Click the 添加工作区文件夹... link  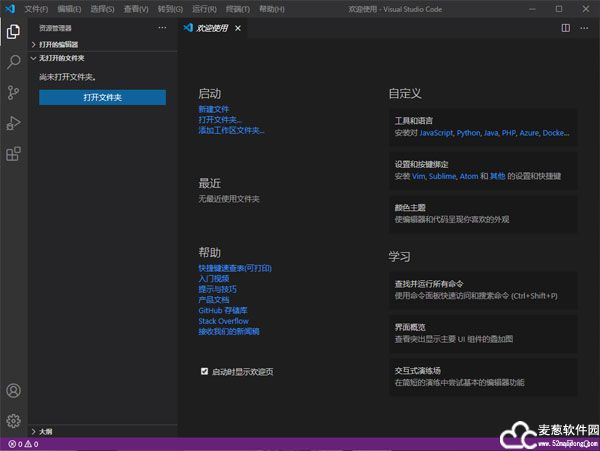pyautogui.click(x=231, y=130)
